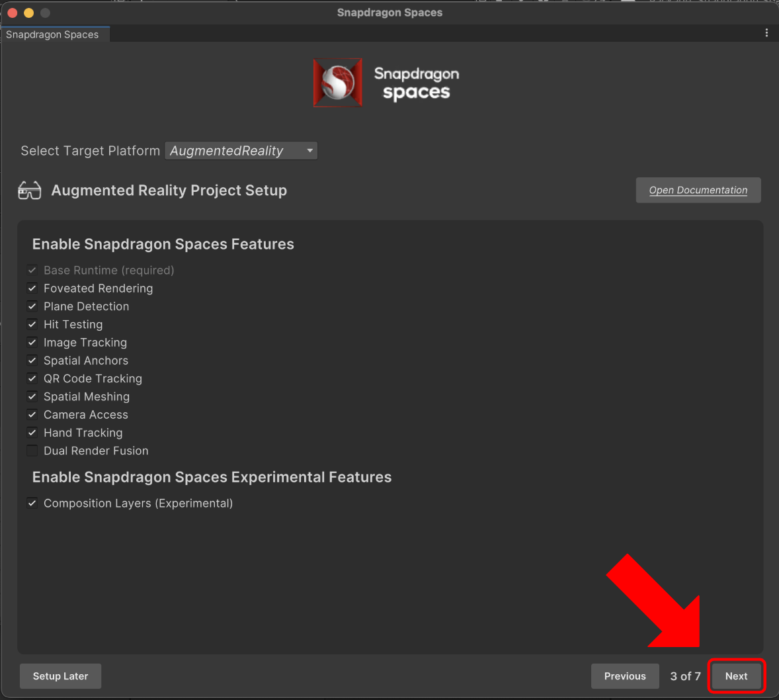Uncheck the Plane Detection feature
Image resolution: width=779 pixels, height=700 pixels.
pyautogui.click(x=32, y=306)
